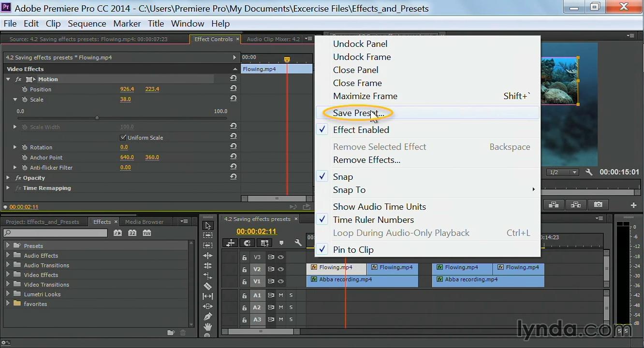Switch to the Media Browser tab

point(144,222)
